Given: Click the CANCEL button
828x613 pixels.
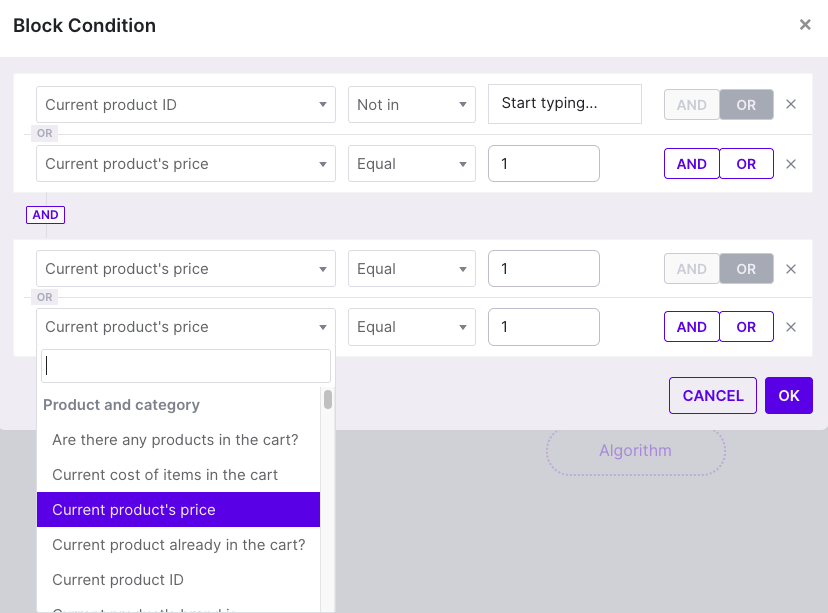Looking at the screenshot, I should coord(713,396).
